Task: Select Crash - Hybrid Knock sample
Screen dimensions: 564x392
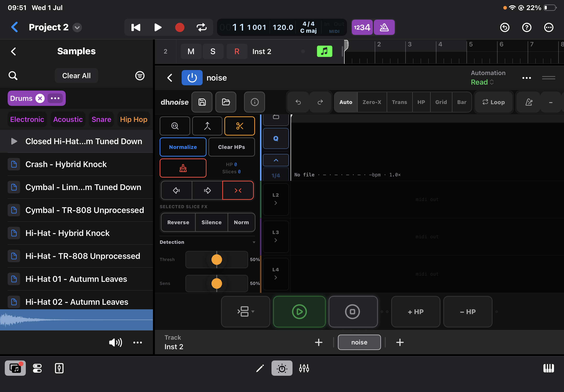Action: coord(76,164)
